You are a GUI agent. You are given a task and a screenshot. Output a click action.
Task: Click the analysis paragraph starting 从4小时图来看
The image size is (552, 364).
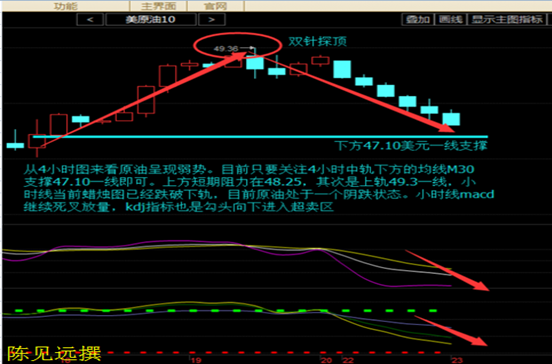pos(259,188)
